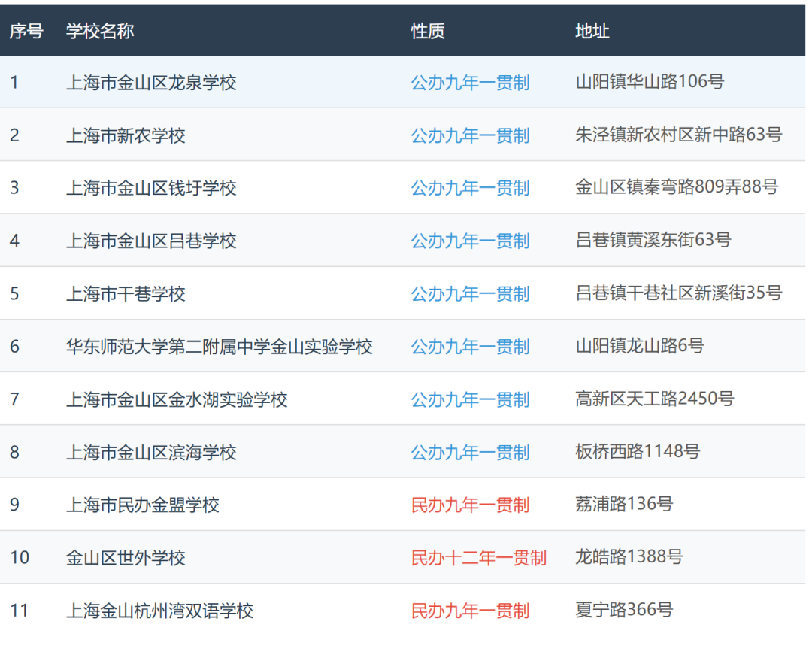Select address 龙皓路1388号
Viewport: 812px width, 664px height.
629,556
